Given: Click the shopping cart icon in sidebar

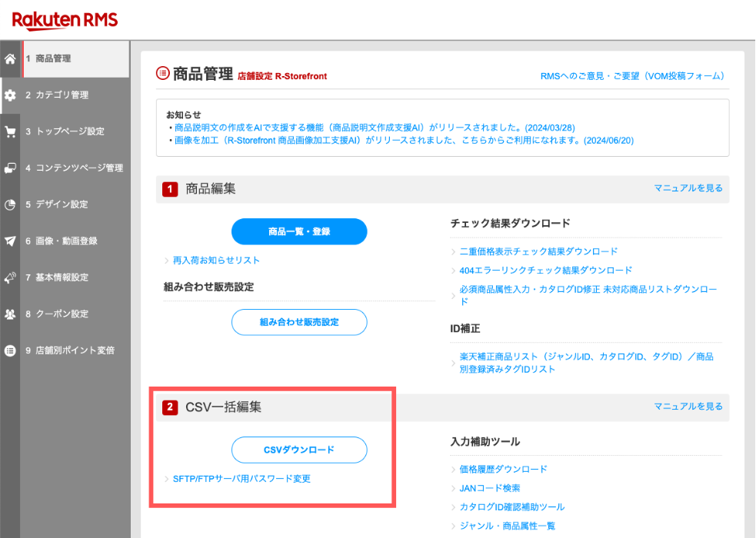Looking at the screenshot, I should (10, 131).
